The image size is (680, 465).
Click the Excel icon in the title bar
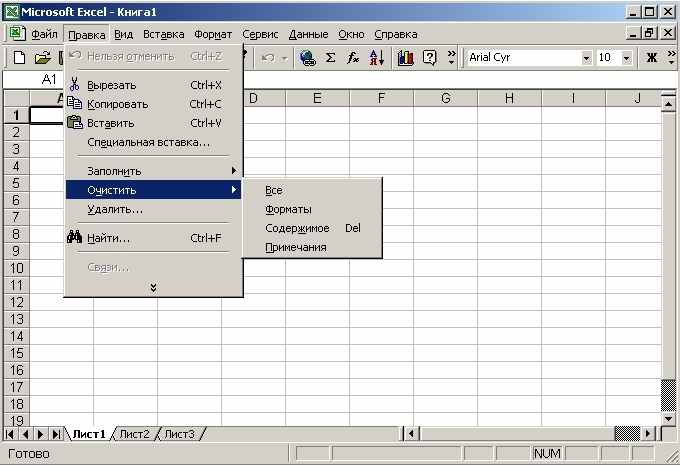(11, 11)
